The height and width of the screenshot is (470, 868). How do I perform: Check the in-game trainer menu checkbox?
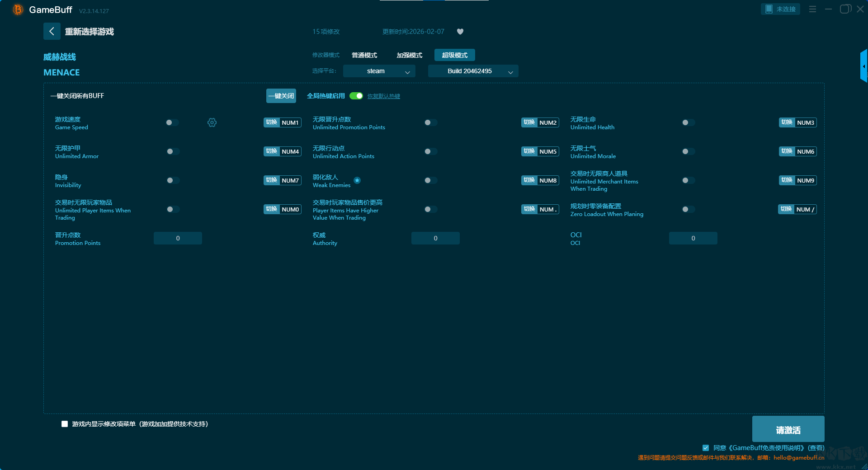[65, 424]
